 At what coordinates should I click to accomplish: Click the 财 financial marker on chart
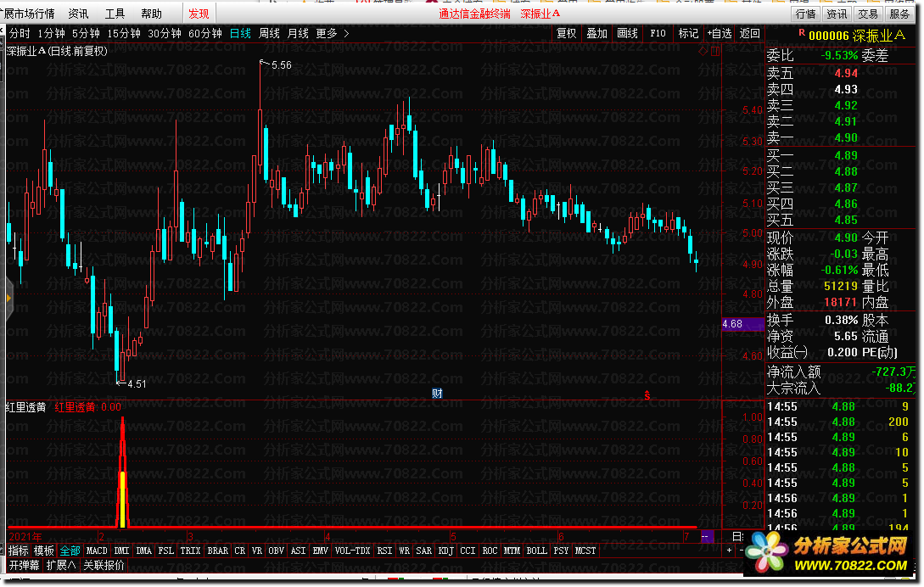[x=437, y=393]
